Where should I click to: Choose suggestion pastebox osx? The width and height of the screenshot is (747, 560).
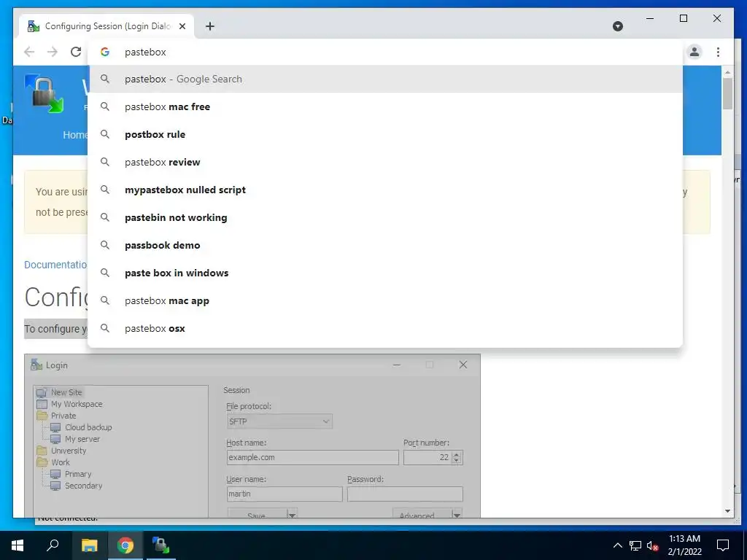click(x=385, y=328)
